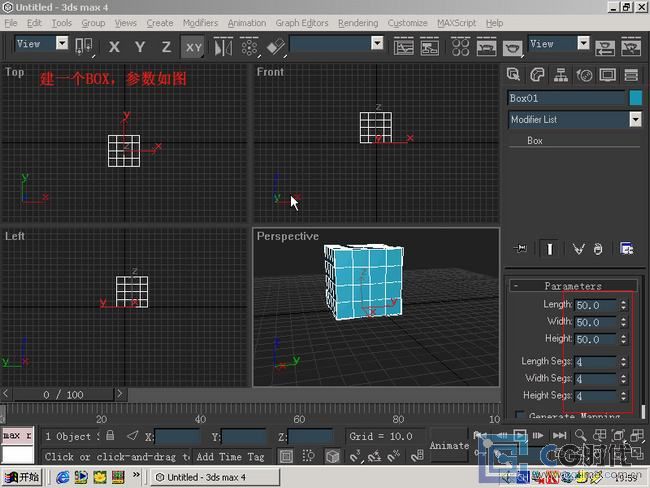This screenshot has height=488, width=650.
Task: Switch to the Create command panel tab
Action: tap(513, 75)
